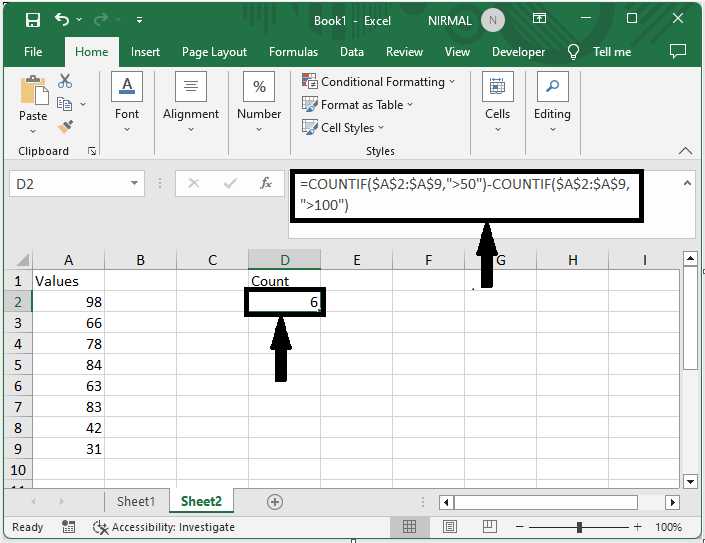Go to the Formulas tab

[294, 52]
